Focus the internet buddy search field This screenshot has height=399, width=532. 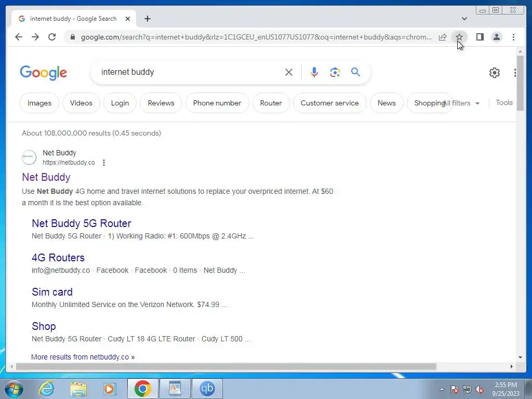[190, 72]
